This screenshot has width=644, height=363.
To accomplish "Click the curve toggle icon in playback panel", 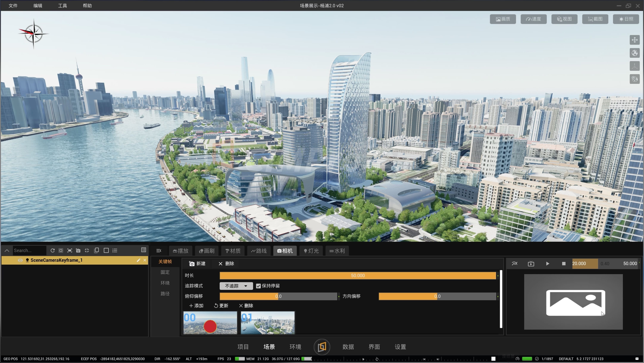I will point(515,264).
